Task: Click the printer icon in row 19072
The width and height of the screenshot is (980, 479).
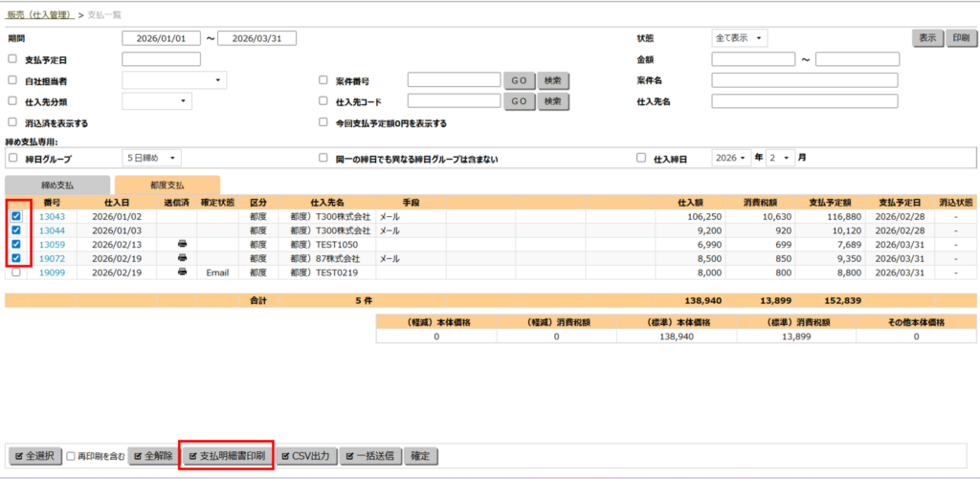Action: point(183,258)
